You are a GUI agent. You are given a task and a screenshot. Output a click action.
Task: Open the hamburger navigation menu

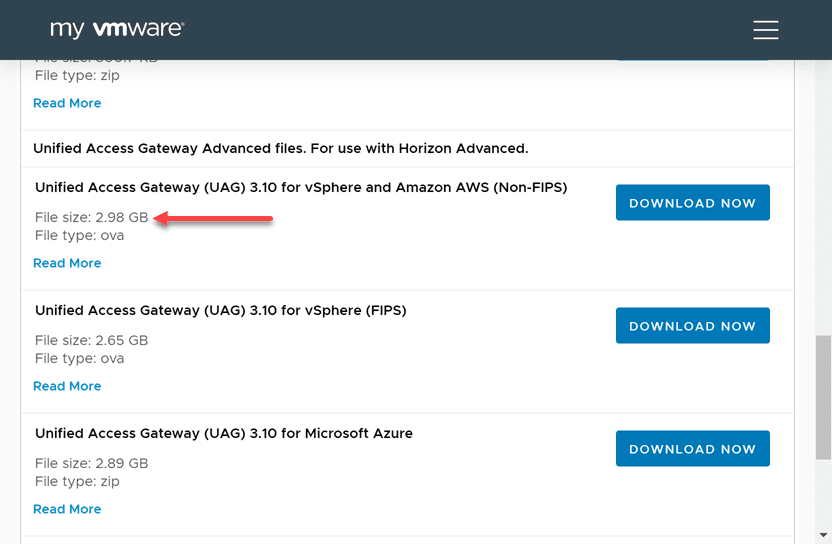766,30
